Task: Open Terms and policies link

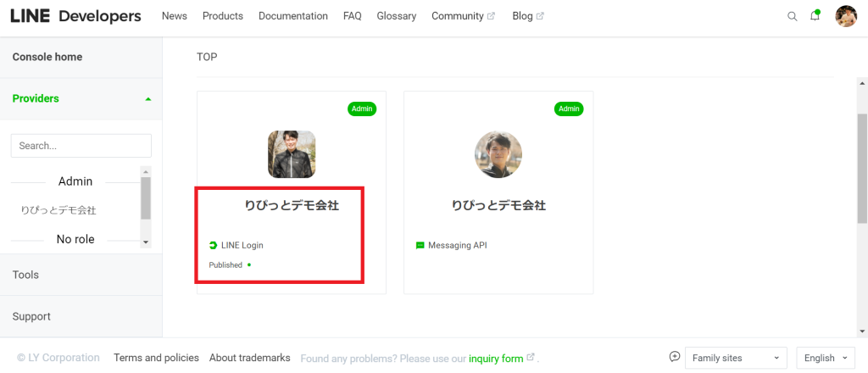Action: (x=156, y=358)
